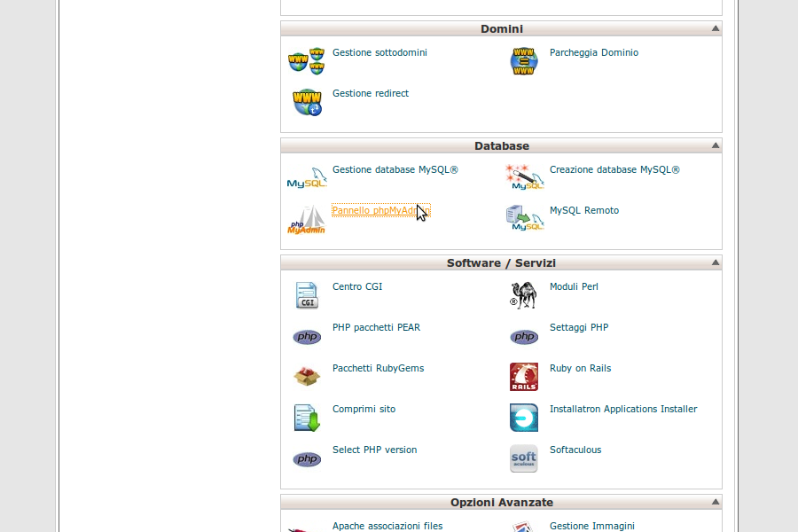This screenshot has width=798, height=532.
Task: Click the Select PHP version link
Action: pyautogui.click(x=374, y=450)
